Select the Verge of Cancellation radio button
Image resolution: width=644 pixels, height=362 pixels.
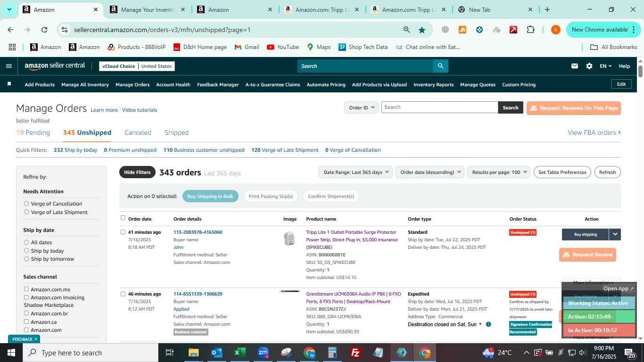(x=26, y=204)
